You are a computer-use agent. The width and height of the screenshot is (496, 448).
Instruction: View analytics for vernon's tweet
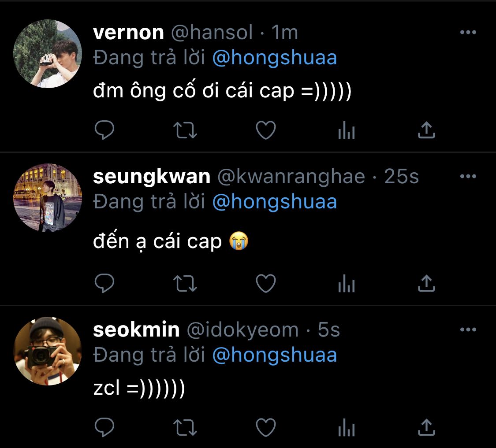click(347, 130)
